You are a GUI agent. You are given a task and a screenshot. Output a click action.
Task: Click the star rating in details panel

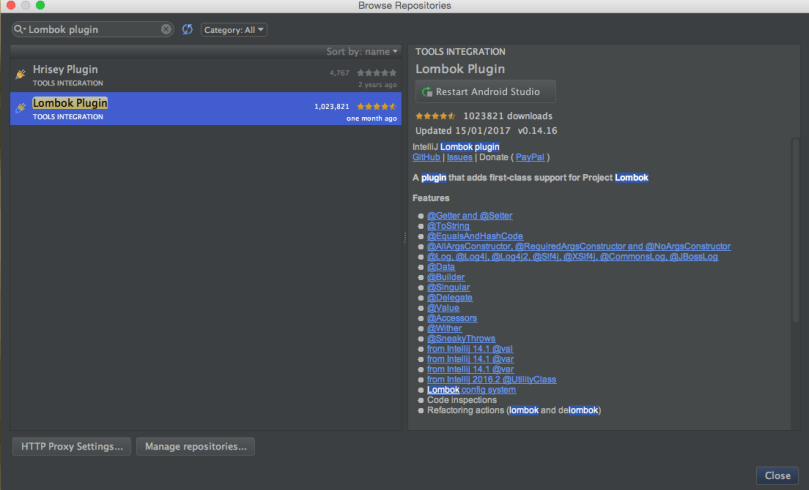point(435,116)
